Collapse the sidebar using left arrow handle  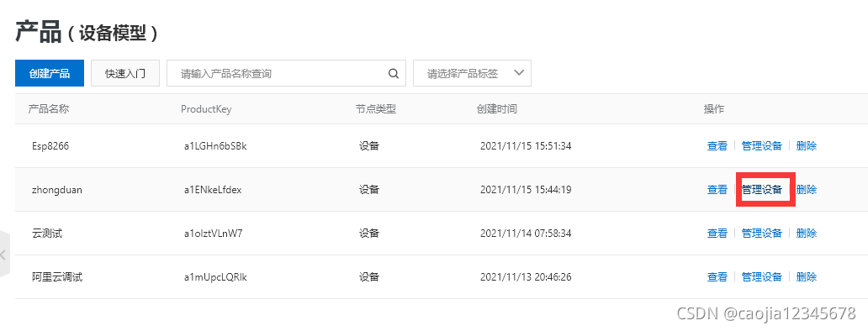[4, 255]
